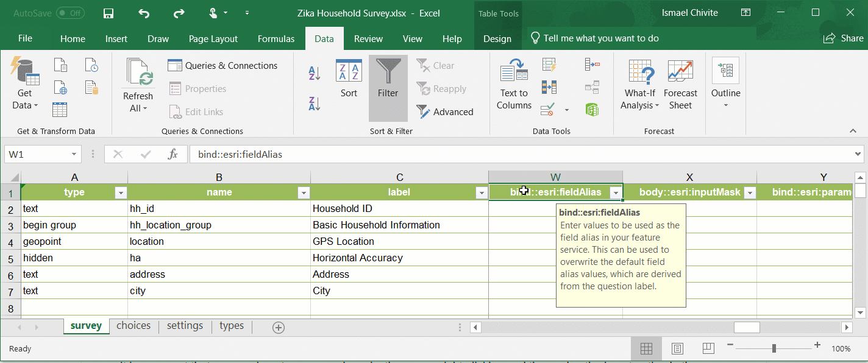Click the Text to Columns icon
This screenshot has height=363, width=868.
514,85
